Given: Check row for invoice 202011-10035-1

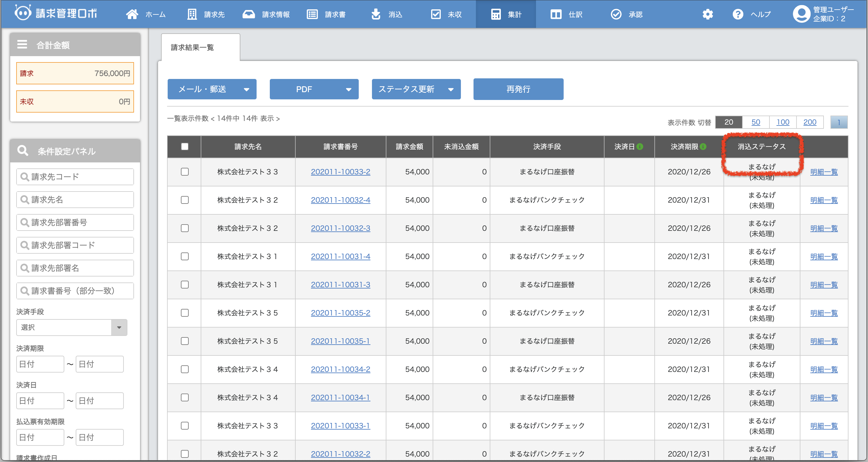Looking at the screenshot, I should click(185, 341).
